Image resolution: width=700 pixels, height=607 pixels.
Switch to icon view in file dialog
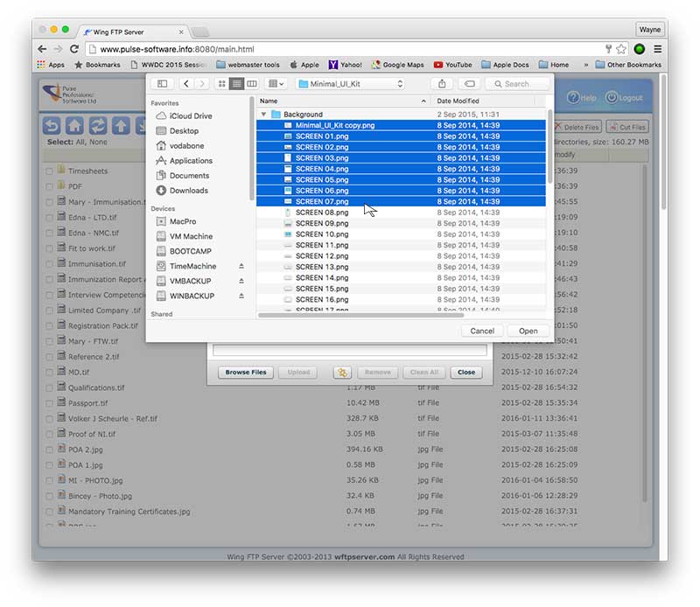[x=220, y=84]
